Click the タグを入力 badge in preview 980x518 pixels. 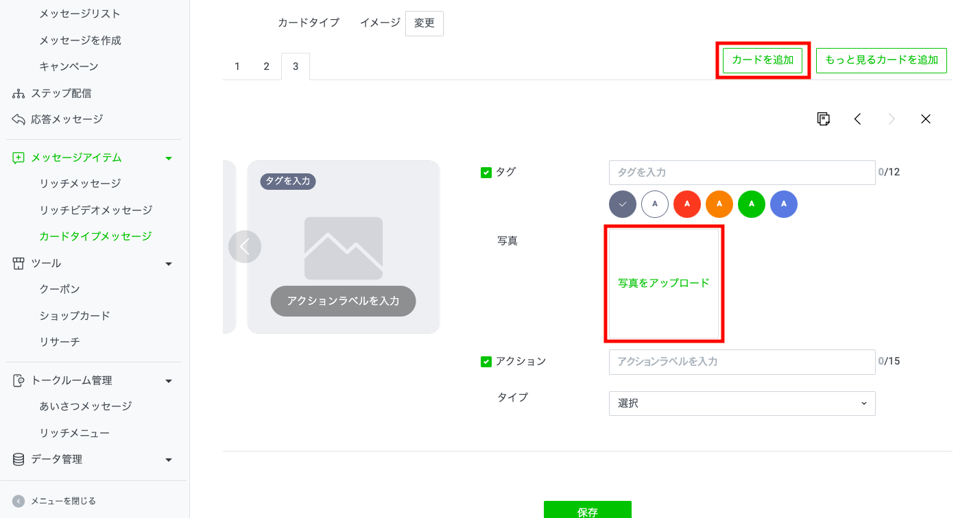point(288,182)
